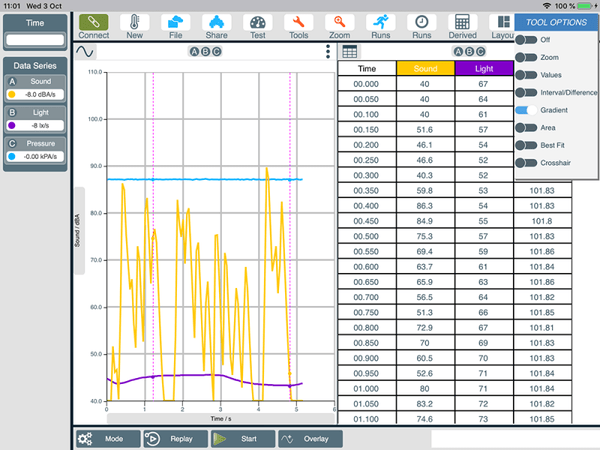Enable the Values tool option
600x450 pixels.
526,74
